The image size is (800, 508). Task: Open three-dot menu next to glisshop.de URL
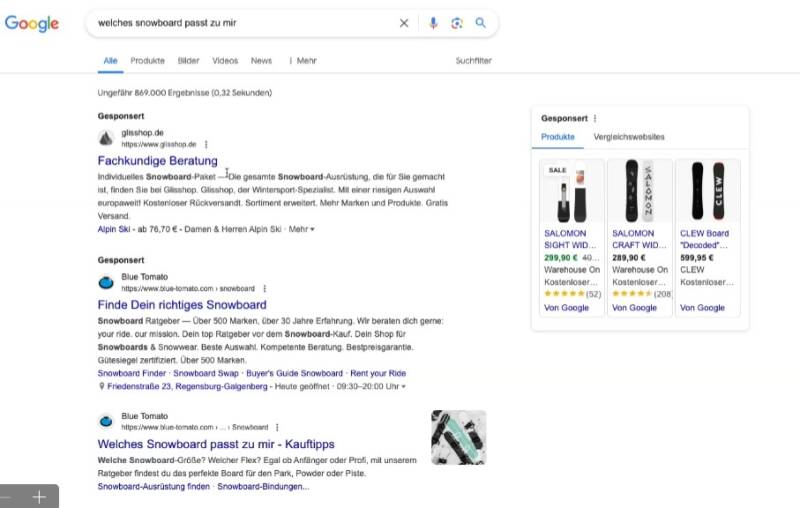tap(206, 144)
